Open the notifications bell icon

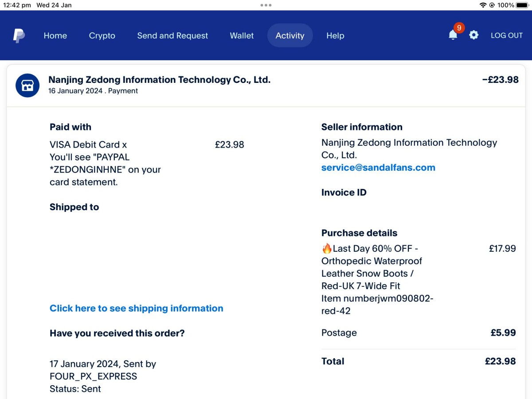(x=453, y=35)
